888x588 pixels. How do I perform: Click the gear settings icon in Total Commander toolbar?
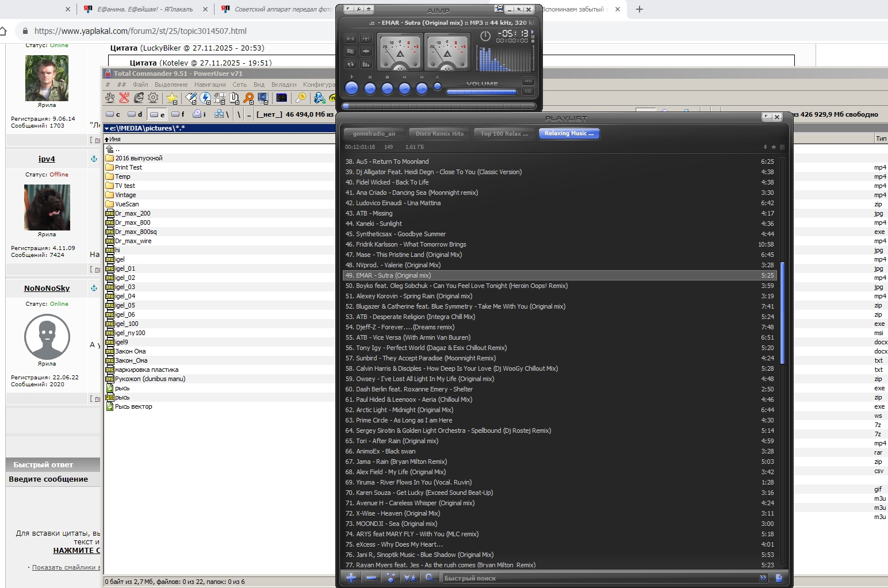point(153,98)
